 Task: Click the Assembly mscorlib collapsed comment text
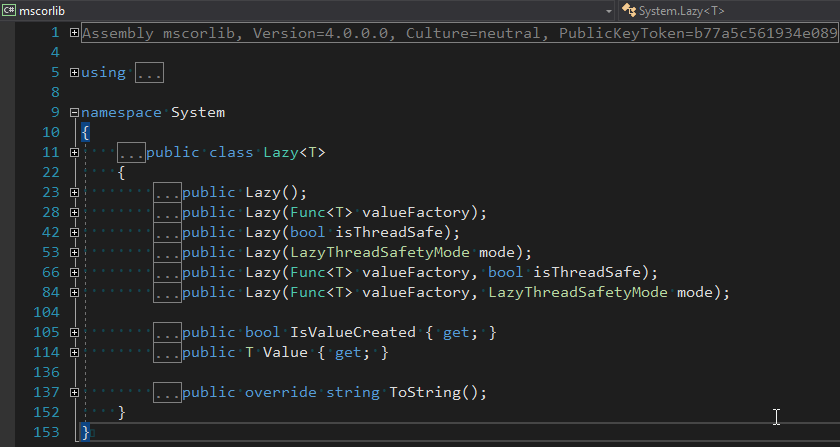tap(460, 33)
